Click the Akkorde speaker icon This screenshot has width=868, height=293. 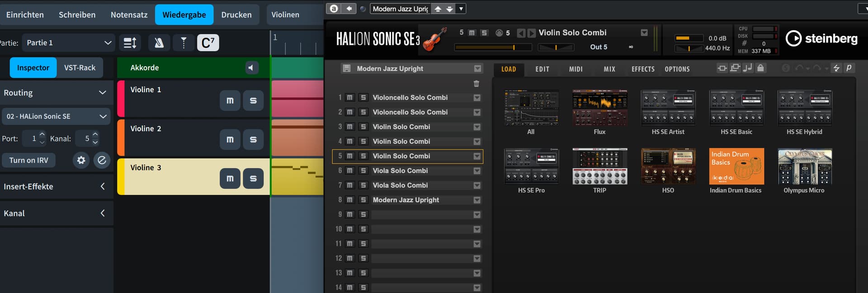pyautogui.click(x=251, y=68)
